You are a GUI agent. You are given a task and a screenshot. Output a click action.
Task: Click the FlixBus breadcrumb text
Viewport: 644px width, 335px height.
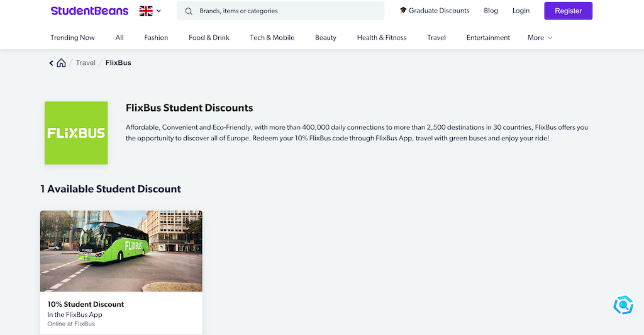click(118, 62)
